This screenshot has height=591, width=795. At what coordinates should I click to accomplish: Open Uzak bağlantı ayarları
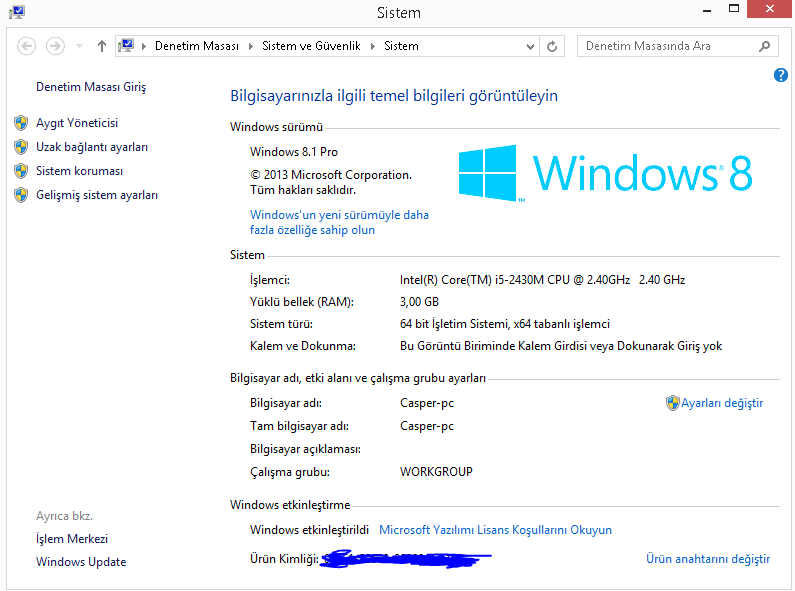(x=92, y=147)
